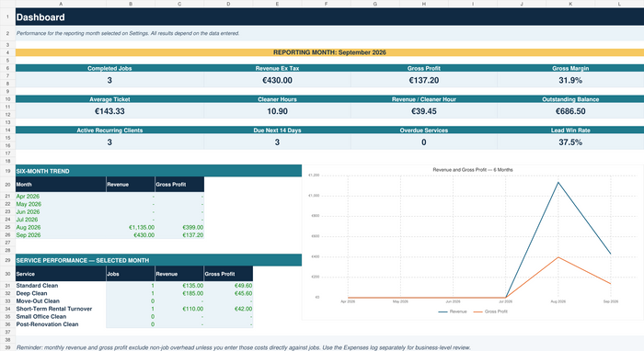Select column A header

click(x=61, y=4)
